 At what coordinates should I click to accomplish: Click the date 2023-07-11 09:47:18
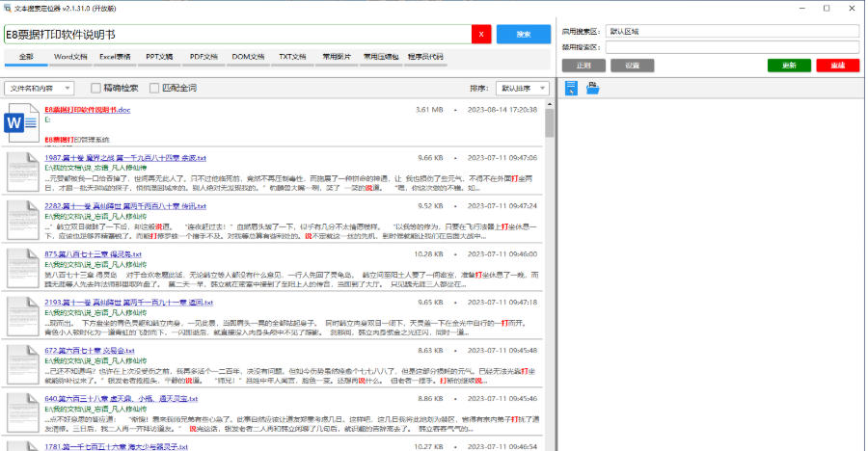[502, 303]
